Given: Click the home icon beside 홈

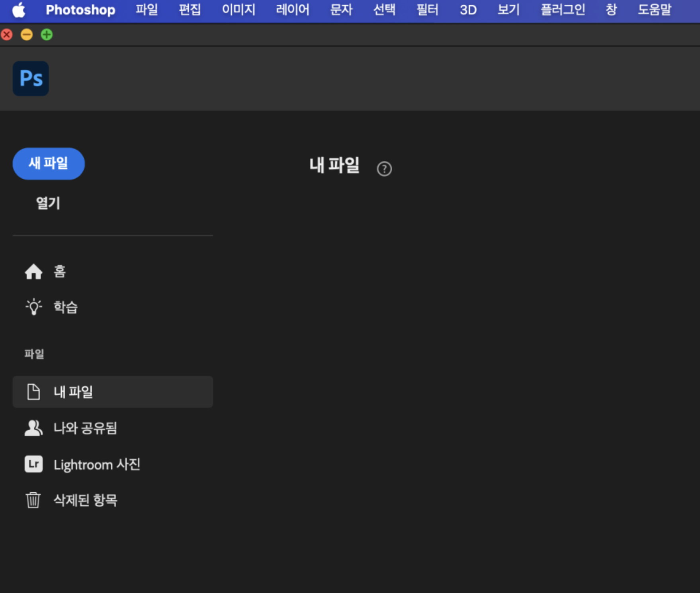Looking at the screenshot, I should click(33, 272).
